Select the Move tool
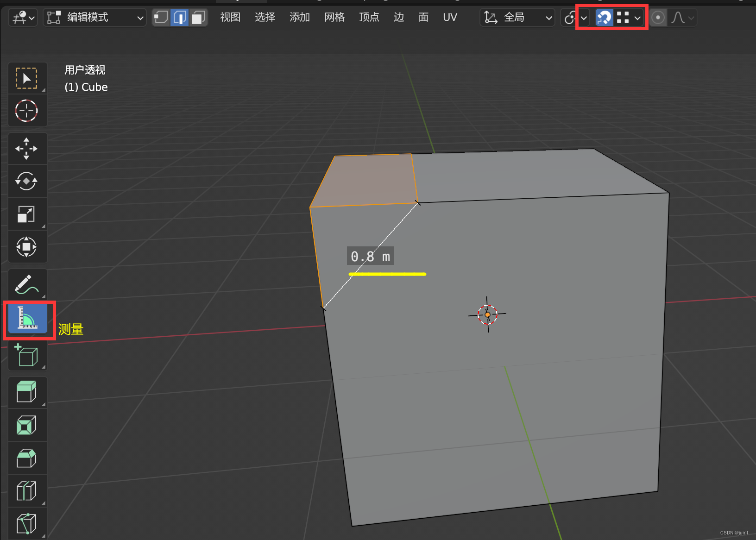Screen dimensions: 756x540 tap(27, 149)
